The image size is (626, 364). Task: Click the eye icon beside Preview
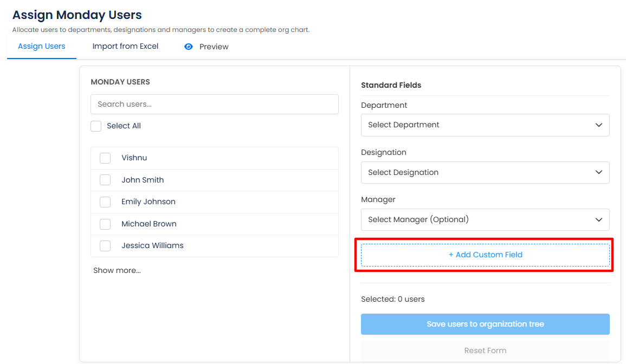[189, 47]
